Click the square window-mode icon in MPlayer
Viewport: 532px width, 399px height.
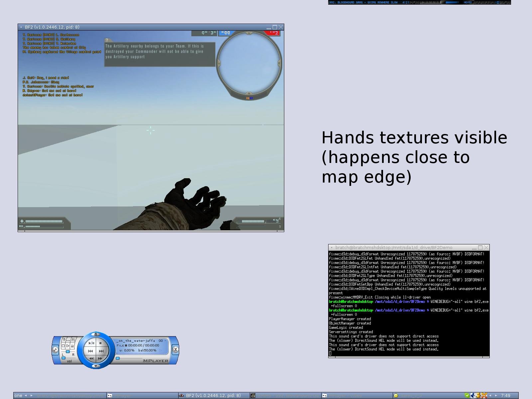coord(64,346)
